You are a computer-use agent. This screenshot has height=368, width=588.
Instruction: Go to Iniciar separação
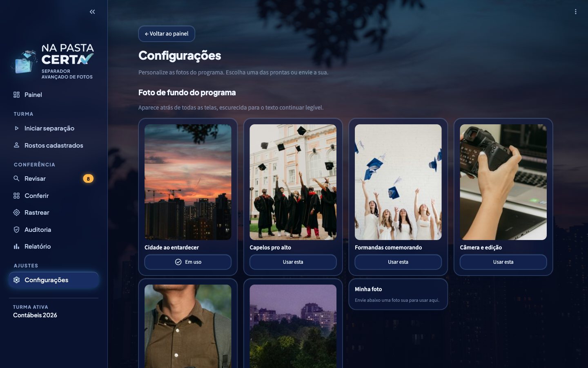[x=53, y=128]
